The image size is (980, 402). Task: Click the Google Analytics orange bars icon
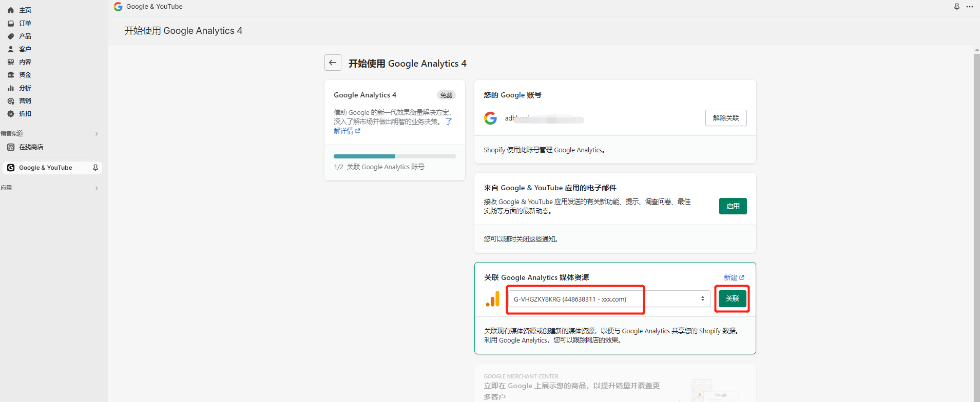[x=493, y=299]
